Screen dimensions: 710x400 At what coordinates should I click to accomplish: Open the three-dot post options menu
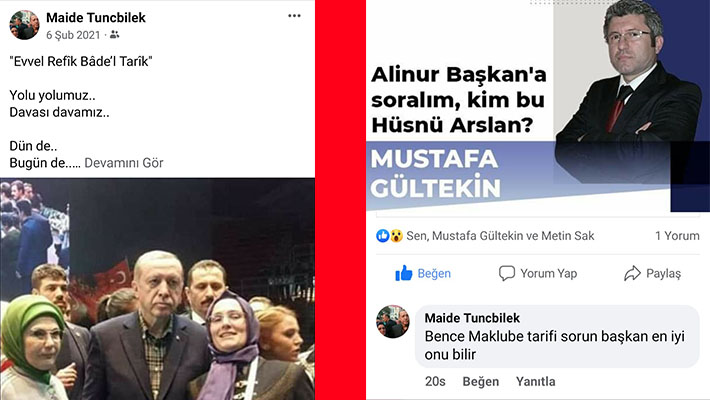[x=294, y=16]
